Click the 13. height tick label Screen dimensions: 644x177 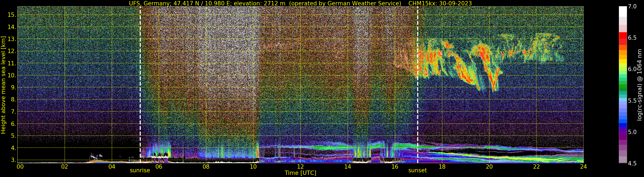click(12, 39)
